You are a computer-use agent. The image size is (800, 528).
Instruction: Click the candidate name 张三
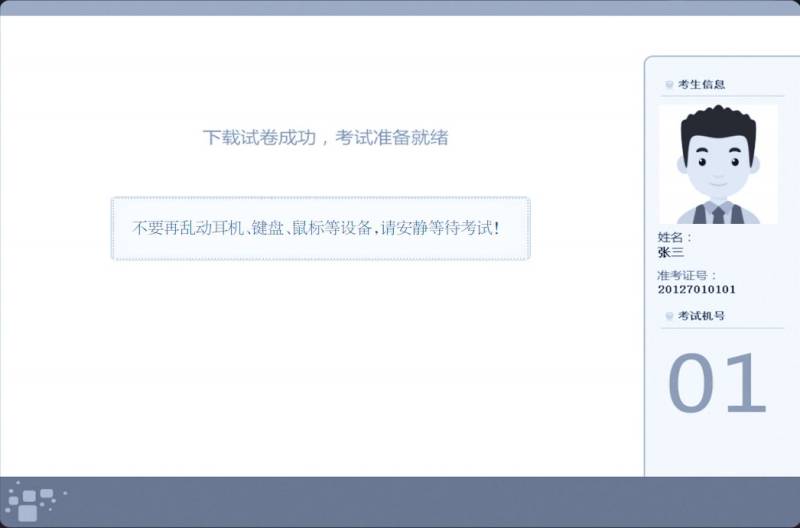(671, 252)
